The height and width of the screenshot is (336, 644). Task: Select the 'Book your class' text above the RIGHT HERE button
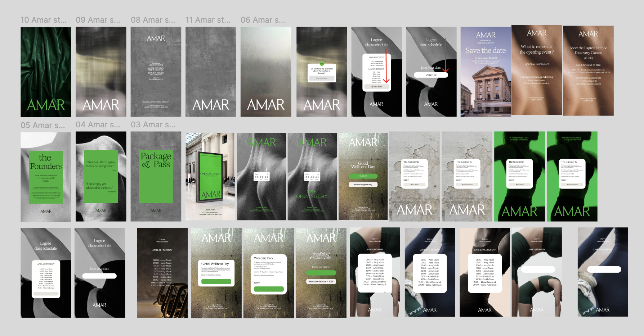pyautogui.click(x=431, y=68)
